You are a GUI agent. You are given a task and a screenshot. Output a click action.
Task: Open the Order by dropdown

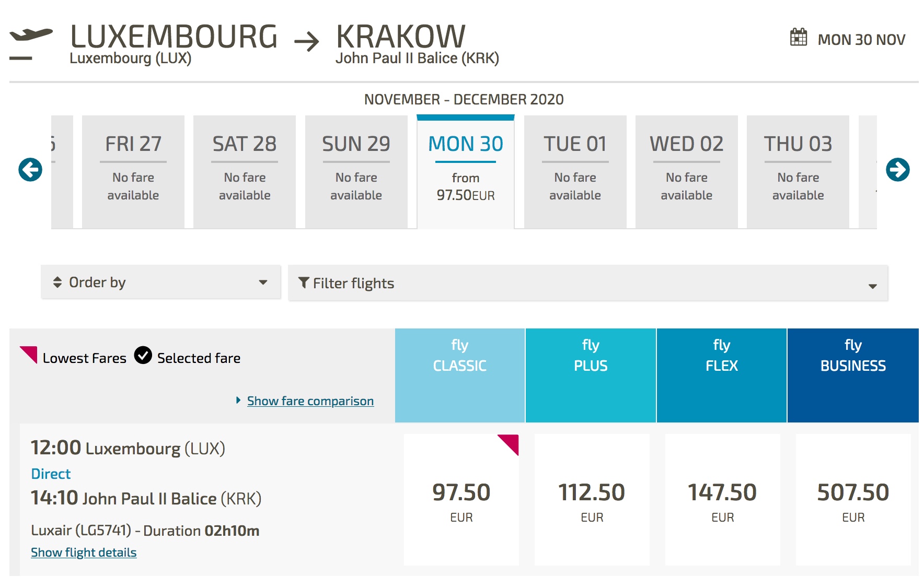(161, 282)
